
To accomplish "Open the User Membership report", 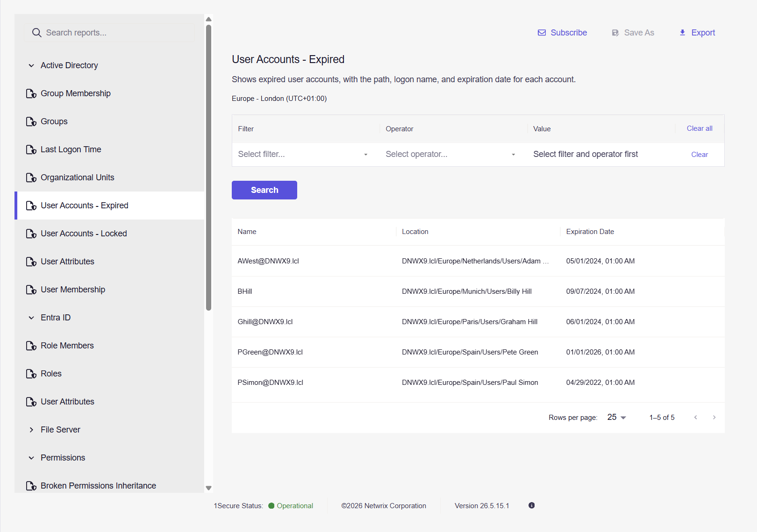I will click(73, 290).
